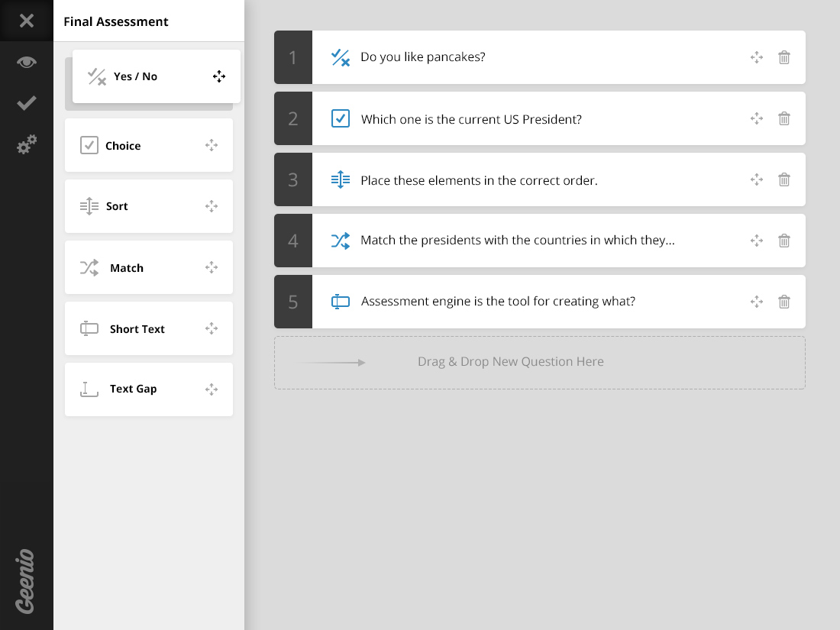Click move handle on question 4

point(757,241)
